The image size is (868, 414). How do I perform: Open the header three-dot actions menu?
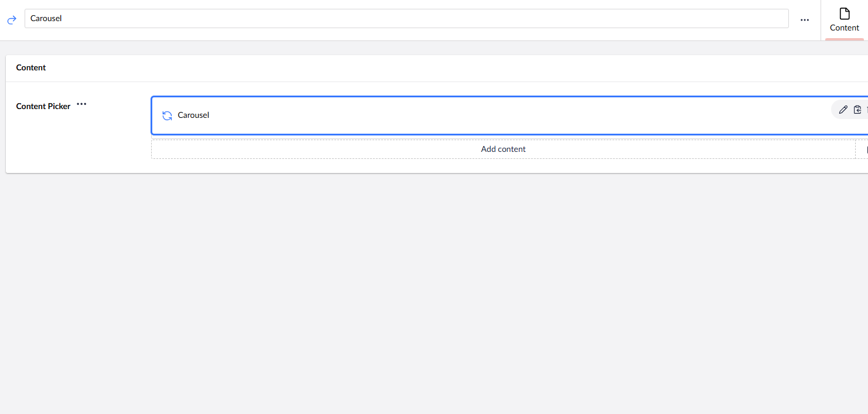click(x=805, y=20)
